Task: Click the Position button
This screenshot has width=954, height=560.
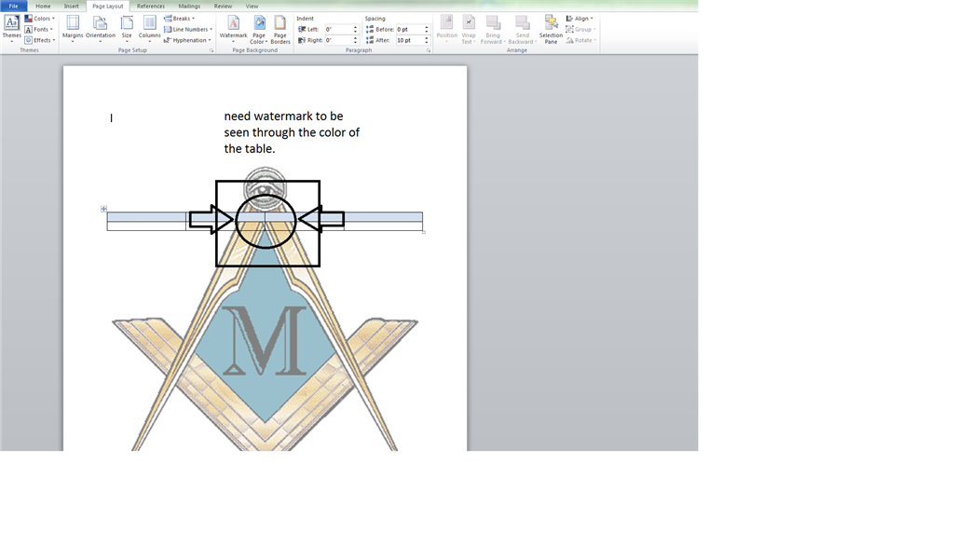Action: [x=446, y=29]
